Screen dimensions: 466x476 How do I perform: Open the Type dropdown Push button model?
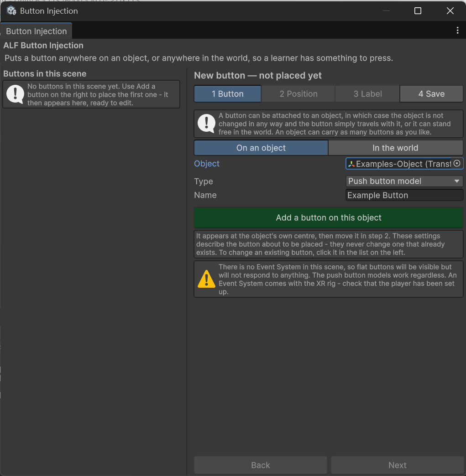[404, 181]
